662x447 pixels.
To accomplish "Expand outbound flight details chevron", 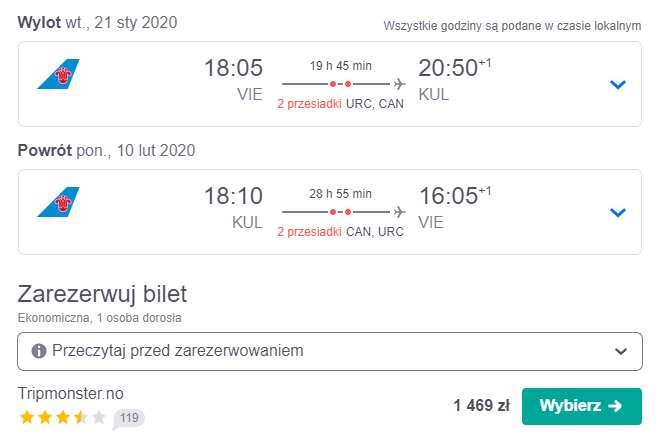I will 618,84.
